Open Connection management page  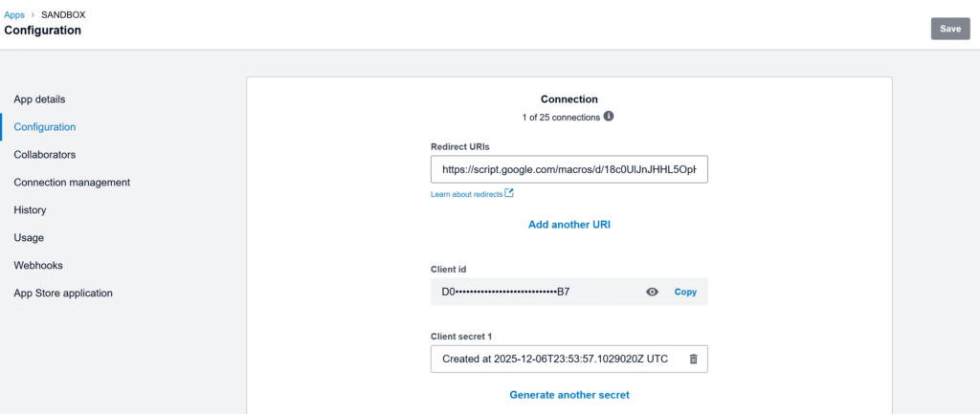click(x=72, y=182)
